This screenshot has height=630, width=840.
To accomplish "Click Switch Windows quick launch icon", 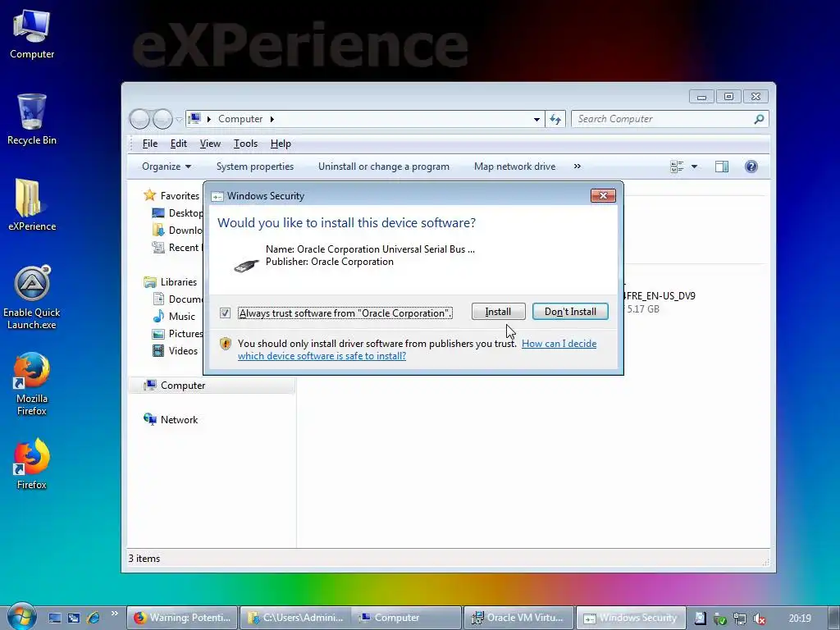I will [x=74, y=618].
